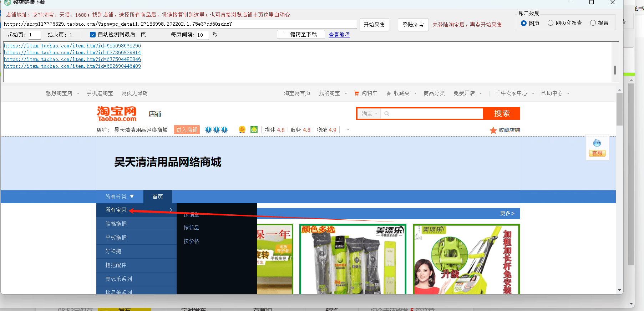Toggle the 自动检测到最后一页 checkbox
This screenshot has width=644, height=311.
(93, 35)
